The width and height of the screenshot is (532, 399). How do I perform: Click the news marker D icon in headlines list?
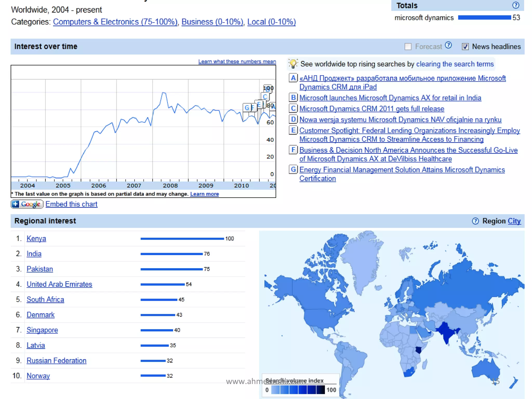pos(293,119)
